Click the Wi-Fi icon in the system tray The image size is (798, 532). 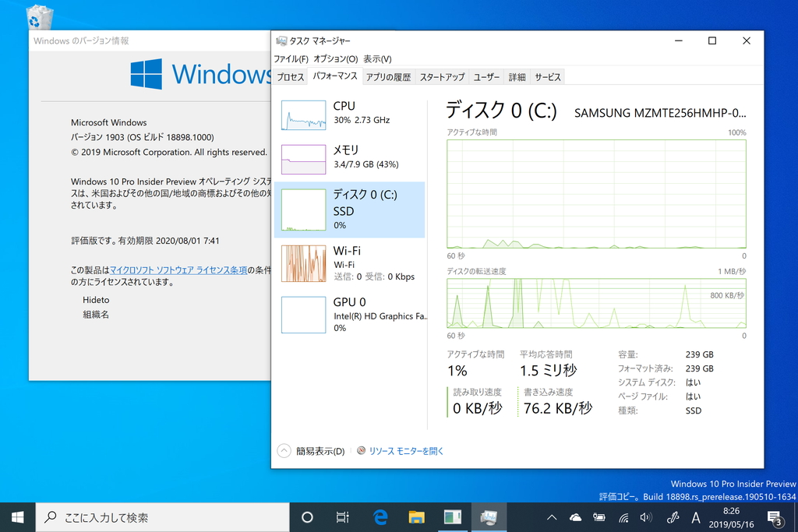point(623,516)
